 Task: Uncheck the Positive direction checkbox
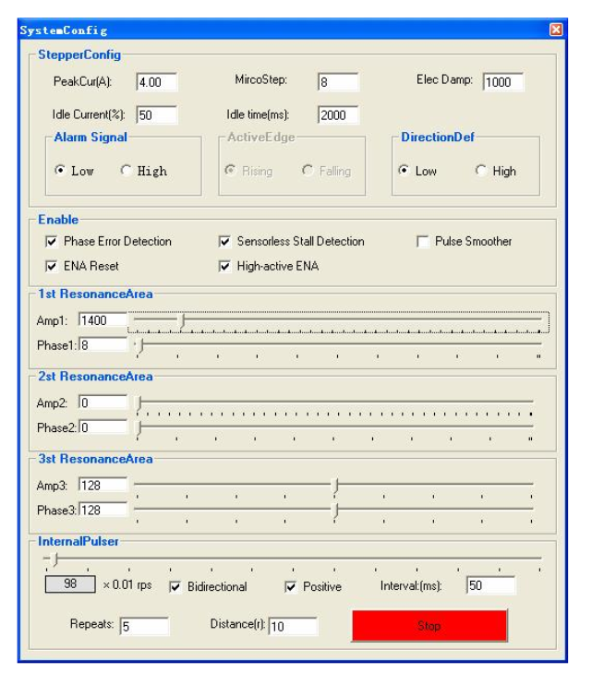point(291,587)
